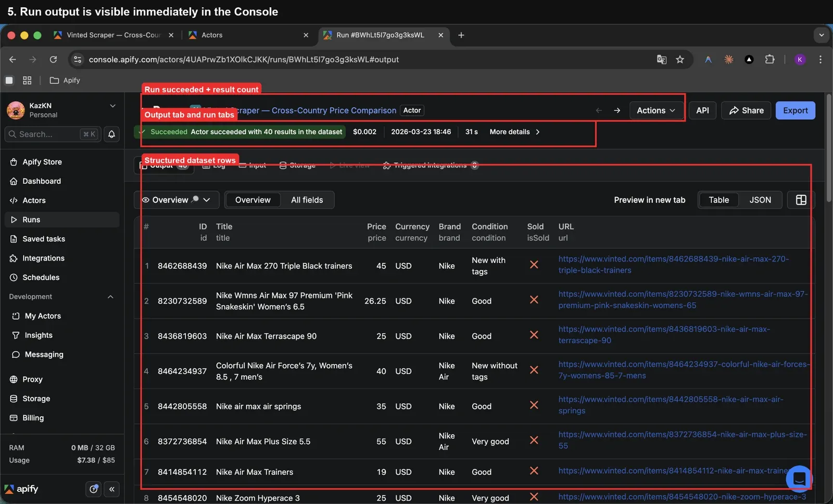This screenshot has width=833, height=504.
Task: Open the Triggered integrations run tab
Action: (x=430, y=165)
